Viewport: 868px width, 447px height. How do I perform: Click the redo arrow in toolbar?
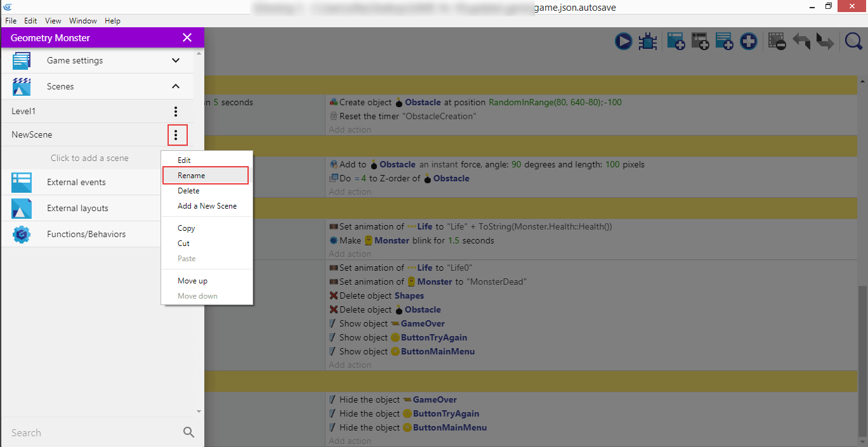824,42
